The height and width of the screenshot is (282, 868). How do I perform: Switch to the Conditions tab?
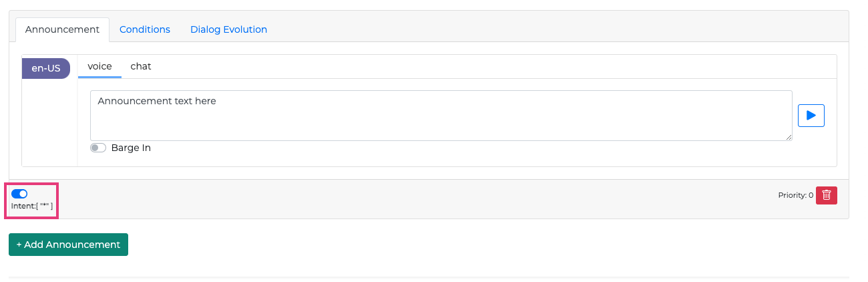145,29
